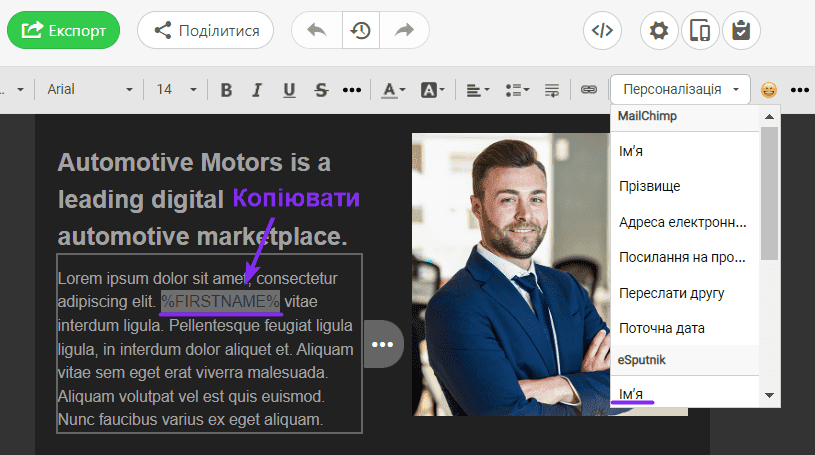Click the Поділитися share button
The image size is (815, 455).
205,30
